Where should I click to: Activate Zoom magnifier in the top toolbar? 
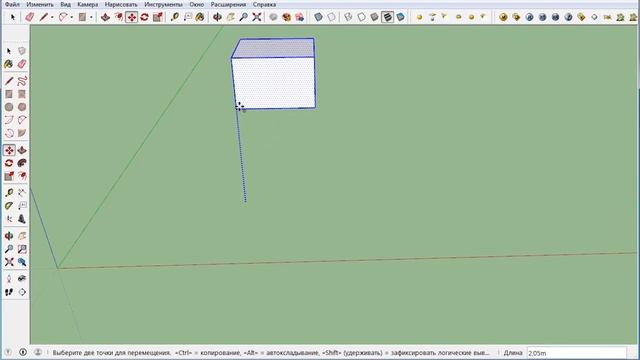244,17
